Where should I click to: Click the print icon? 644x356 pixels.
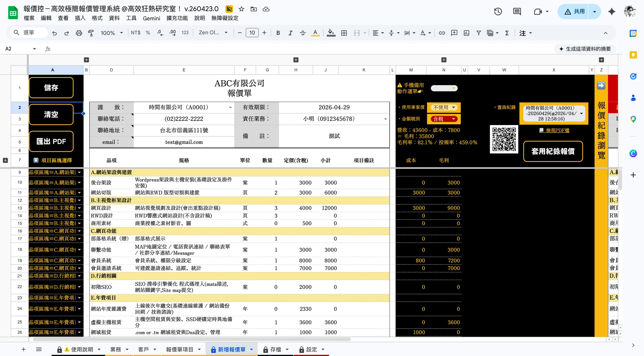tap(79, 33)
